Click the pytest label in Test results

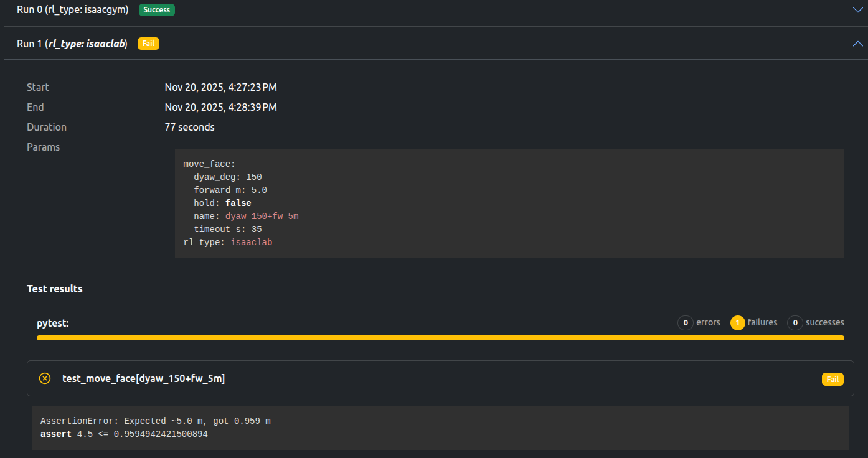point(52,323)
